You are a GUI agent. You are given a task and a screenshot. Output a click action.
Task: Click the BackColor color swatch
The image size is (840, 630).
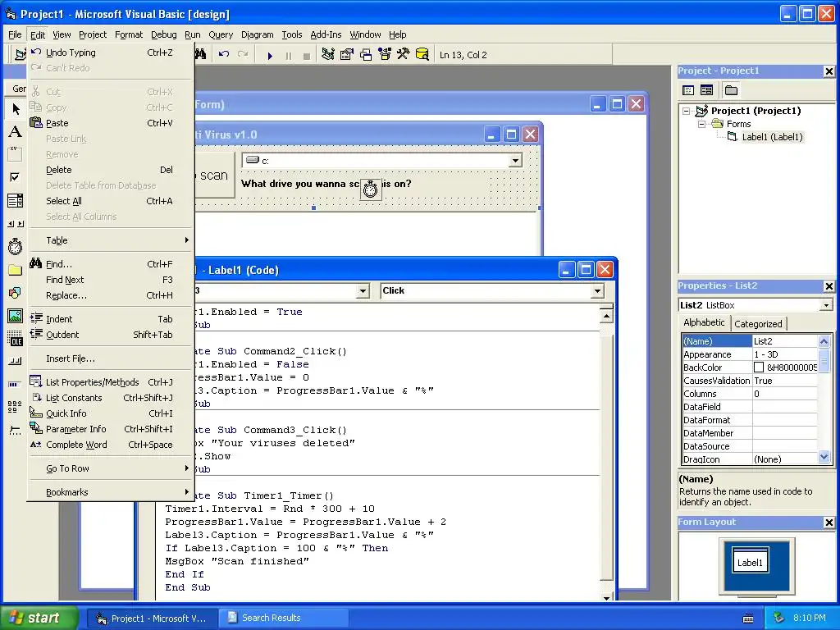click(759, 367)
